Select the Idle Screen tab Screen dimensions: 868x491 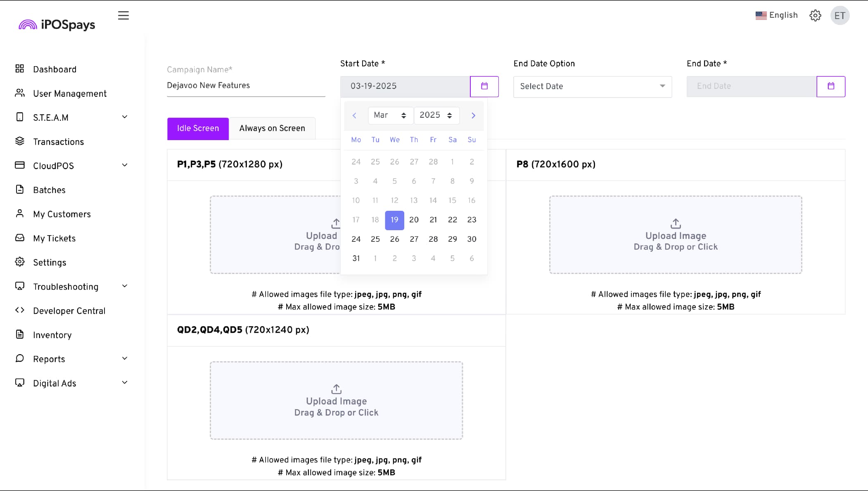[198, 129]
